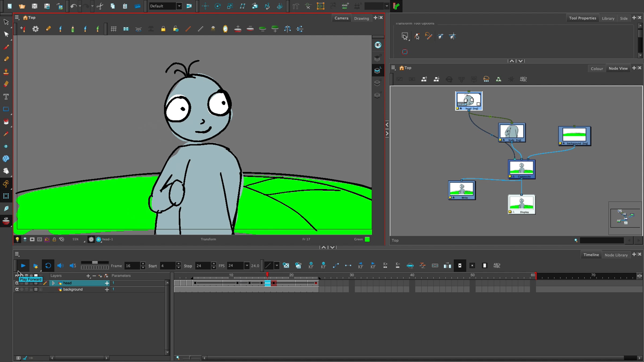The image size is (644, 362).
Task: Click the Green colour swatch in status bar
Action: pyautogui.click(x=367, y=239)
